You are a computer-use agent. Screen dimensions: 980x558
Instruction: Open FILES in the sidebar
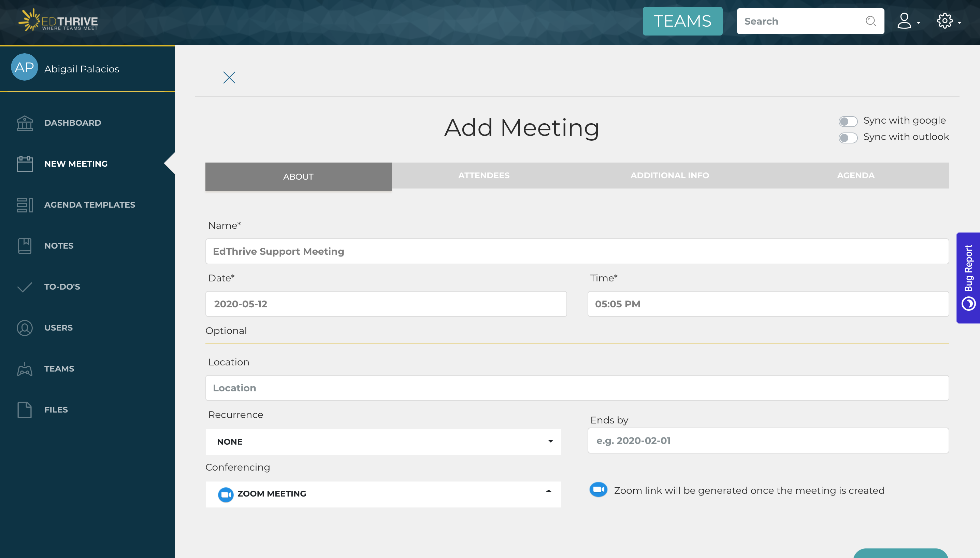(x=56, y=410)
